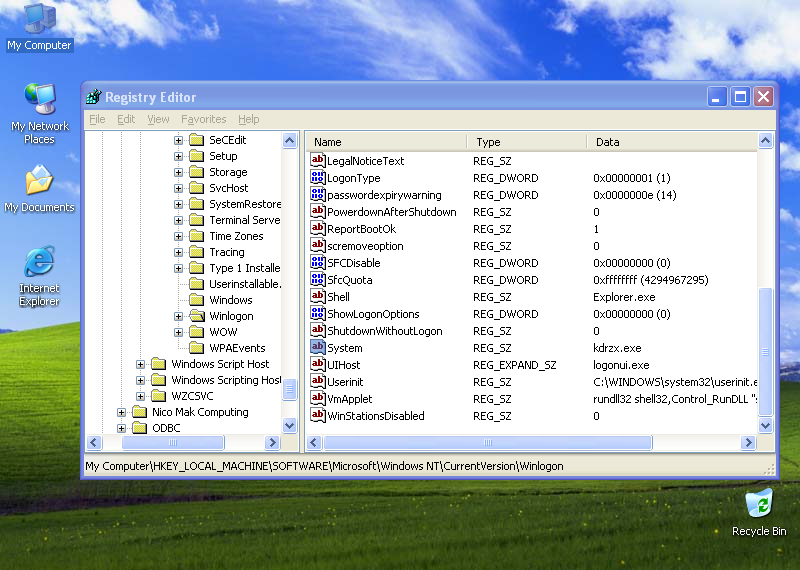The image size is (800, 570).
Task: Click the highlighted icon of System value
Action: [x=317, y=348]
